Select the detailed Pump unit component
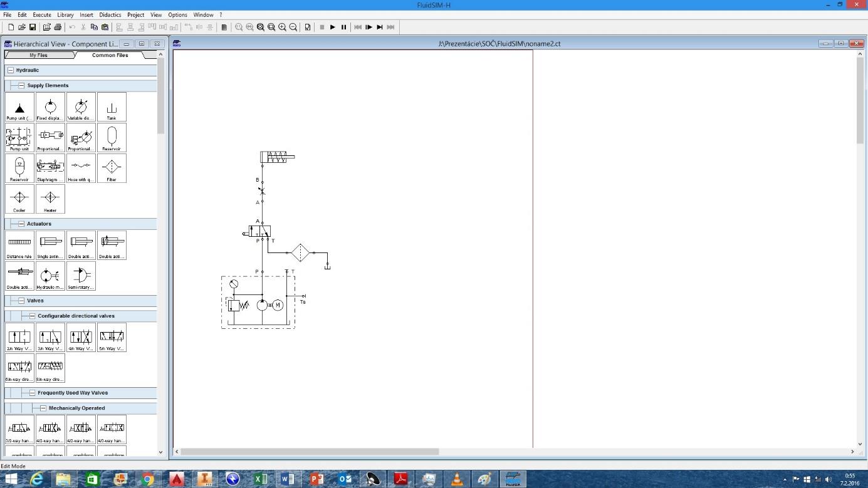Viewport: 868px width, 488px height. pos(19,137)
